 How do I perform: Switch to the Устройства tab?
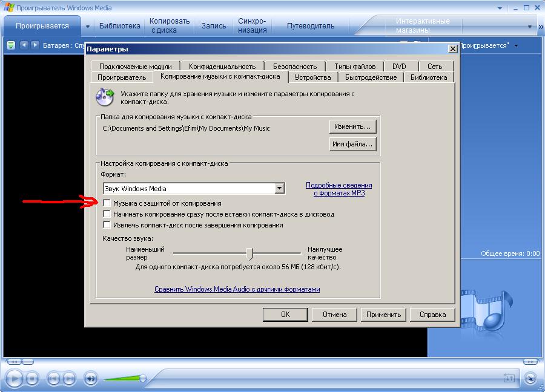click(312, 77)
